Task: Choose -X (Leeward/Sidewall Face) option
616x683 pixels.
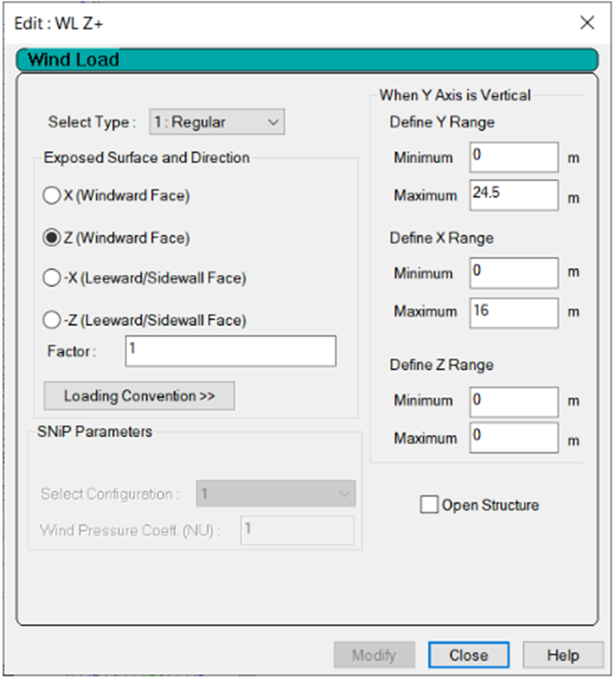Action: (x=53, y=279)
